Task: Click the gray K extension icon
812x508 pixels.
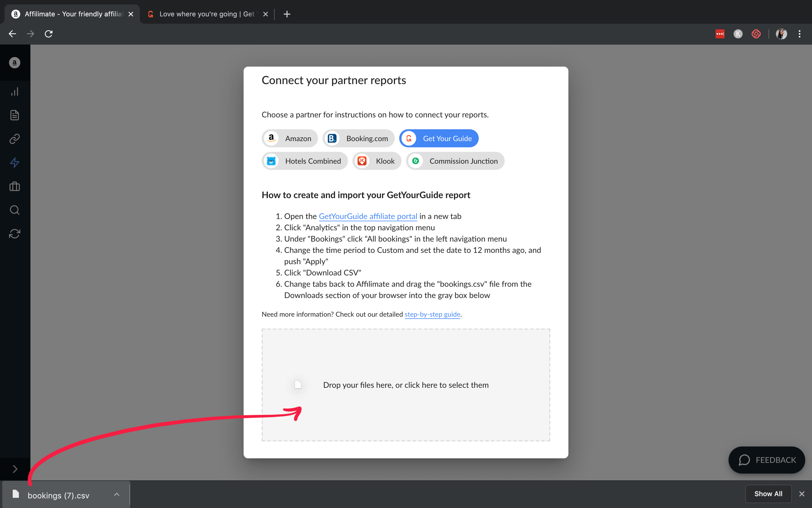Action: coord(738,34)
